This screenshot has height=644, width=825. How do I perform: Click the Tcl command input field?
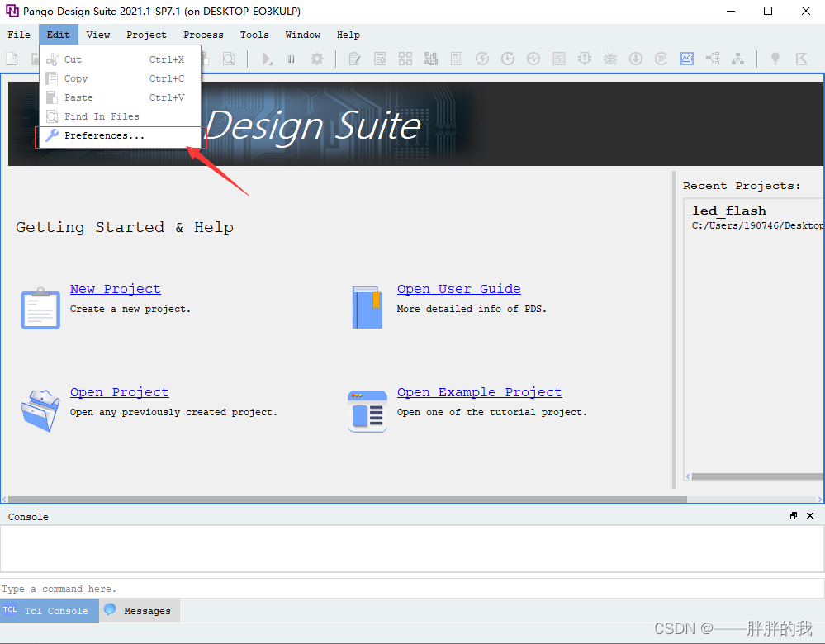tap(412, 589)
